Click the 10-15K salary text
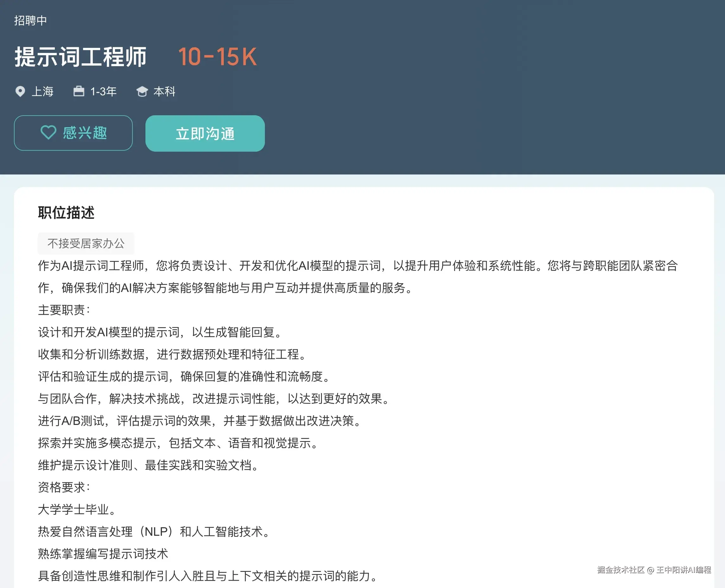Viewport: 725px width, 588px height. tap(217, 57)
